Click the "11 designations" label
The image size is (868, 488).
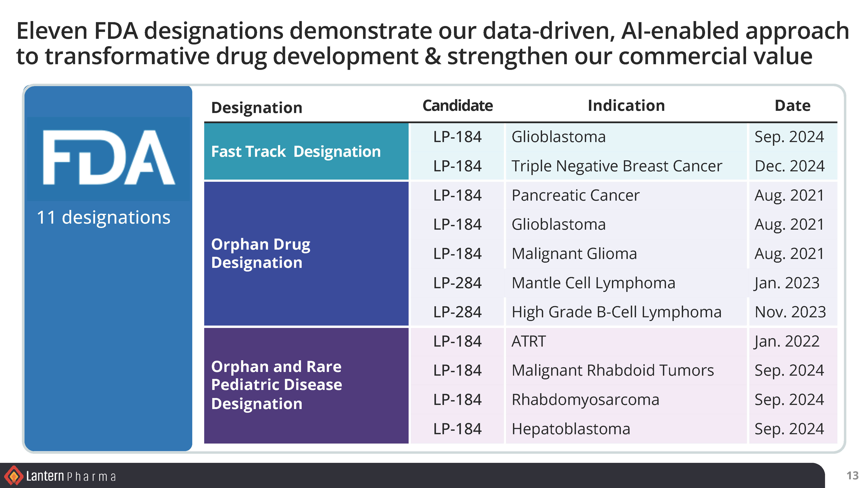point(104,217)
